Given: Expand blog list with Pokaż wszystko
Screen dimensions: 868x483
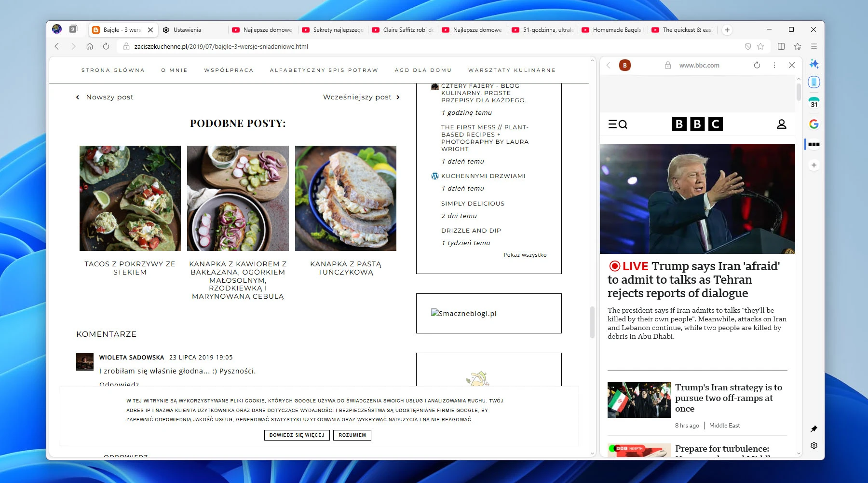Looking at the screenshot, I should tap(525, 255).
